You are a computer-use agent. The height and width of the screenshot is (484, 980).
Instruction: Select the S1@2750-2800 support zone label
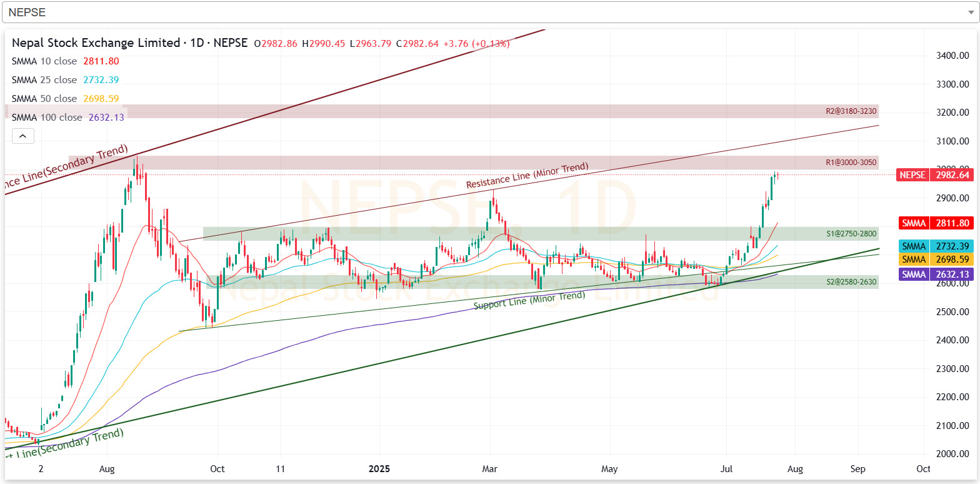(851, 234)
